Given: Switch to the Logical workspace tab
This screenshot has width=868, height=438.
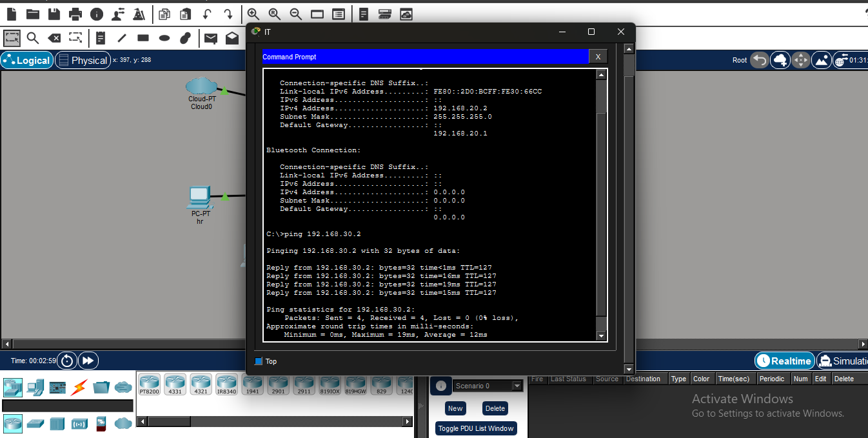Looking at the screenshot, I should (x=26, y=60).
